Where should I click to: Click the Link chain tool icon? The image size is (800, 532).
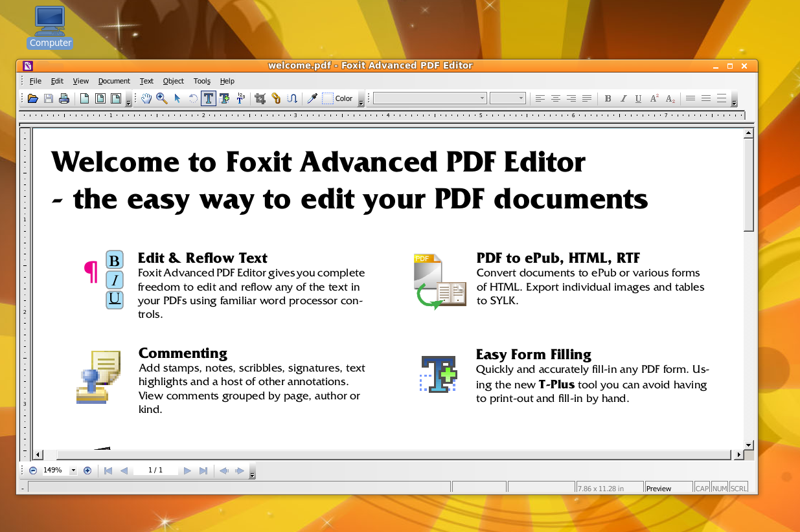point(277,98)
